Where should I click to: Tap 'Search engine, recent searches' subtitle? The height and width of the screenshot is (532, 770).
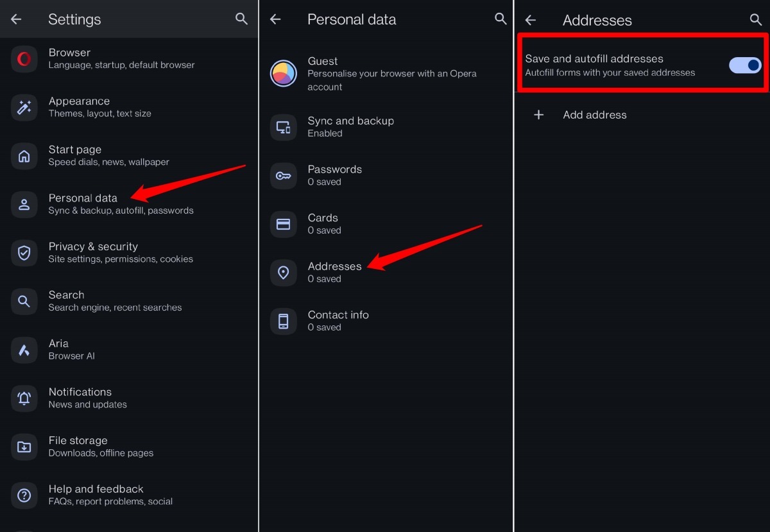[x=115, y=307]
